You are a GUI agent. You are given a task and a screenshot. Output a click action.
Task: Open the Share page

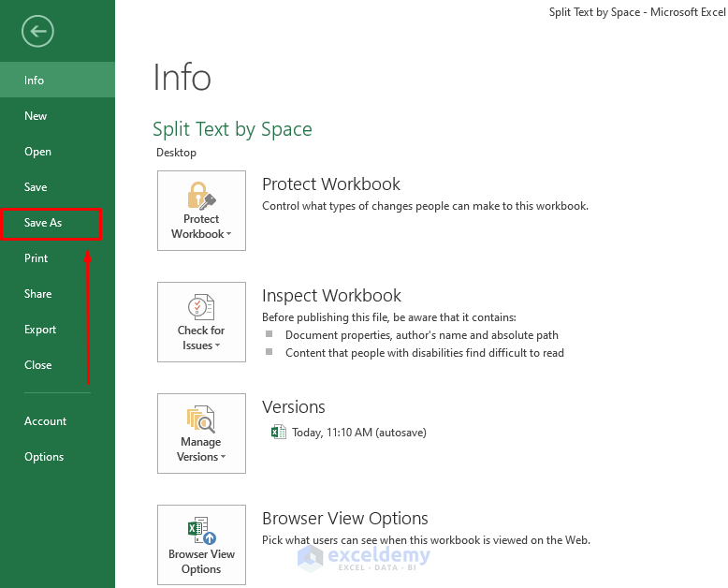pos(58,294)
